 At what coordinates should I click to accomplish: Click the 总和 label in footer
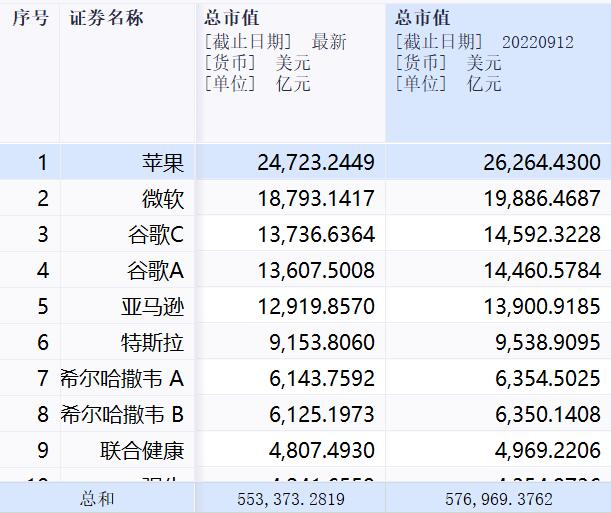(97, 499)
